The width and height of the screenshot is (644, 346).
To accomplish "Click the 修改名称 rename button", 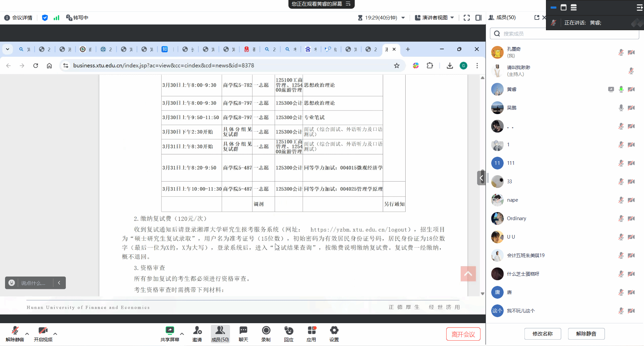I will click(542, 334).
